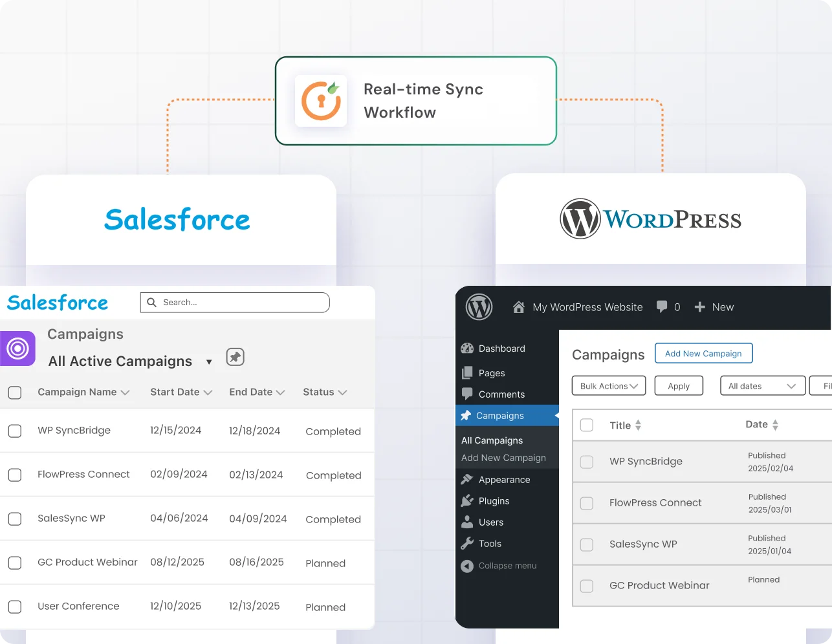Click the Salesforce logo in the app header

coord(58,303)
